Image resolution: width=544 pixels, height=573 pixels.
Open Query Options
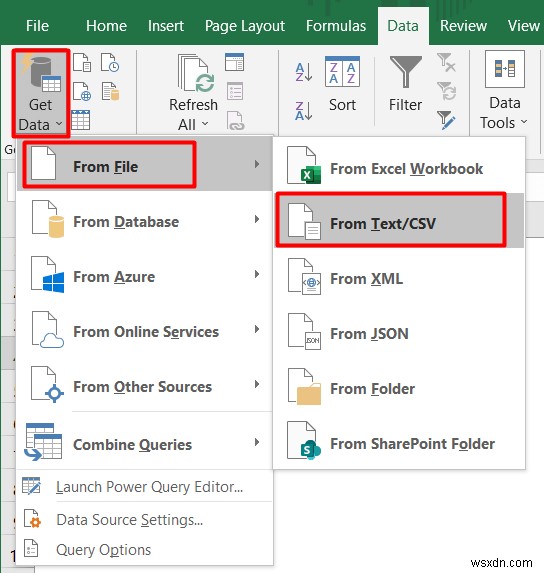pyautogui.click(x=145, y=550)
